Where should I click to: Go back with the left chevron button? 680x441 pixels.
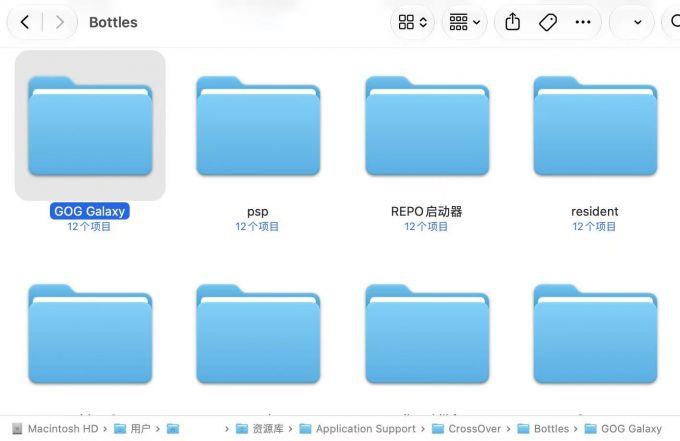[25, 22]
